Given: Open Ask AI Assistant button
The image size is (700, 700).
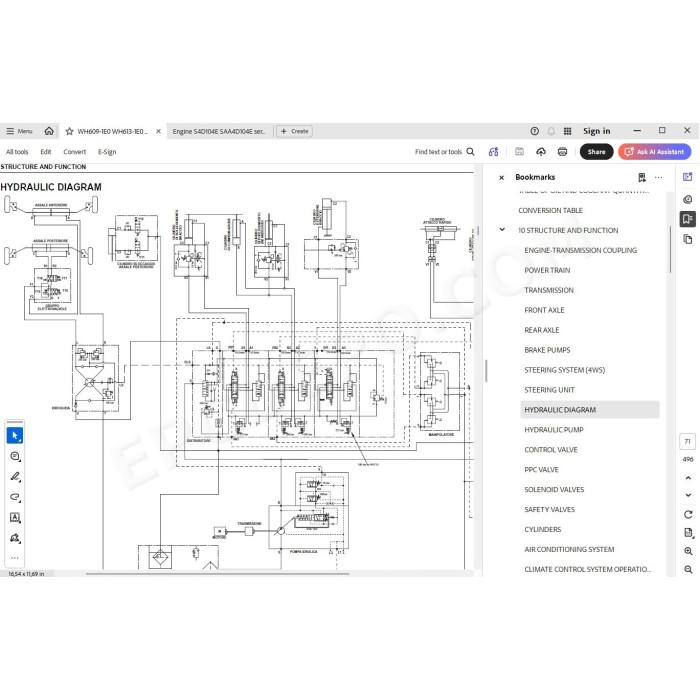Looking at the screenshot, I should (x=654, y=152).
